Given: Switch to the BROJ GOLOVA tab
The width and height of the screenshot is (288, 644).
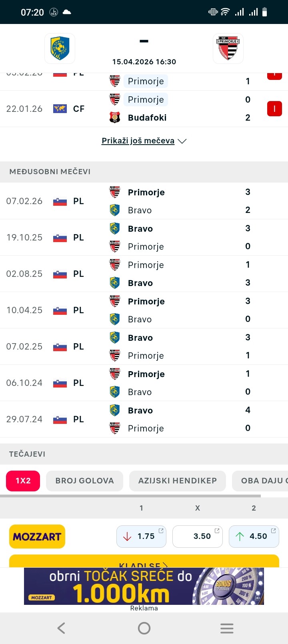Looking at the screenshot, I should click(84, 481).
